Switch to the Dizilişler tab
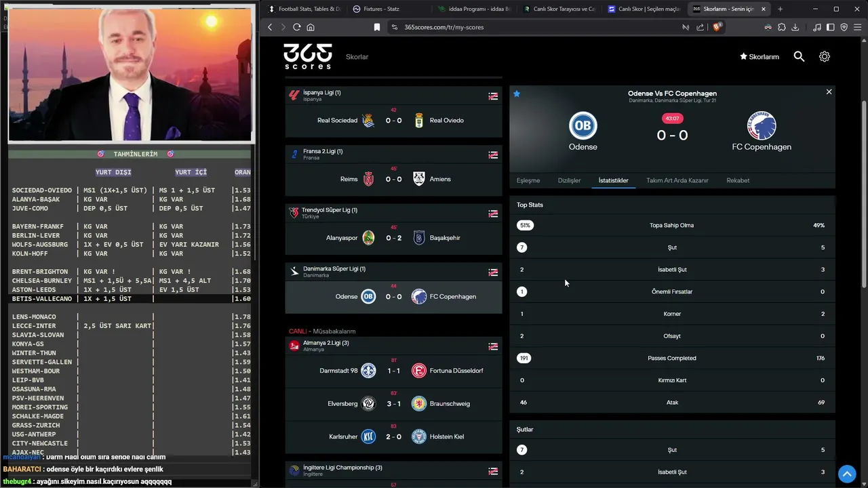 [569, 180]
